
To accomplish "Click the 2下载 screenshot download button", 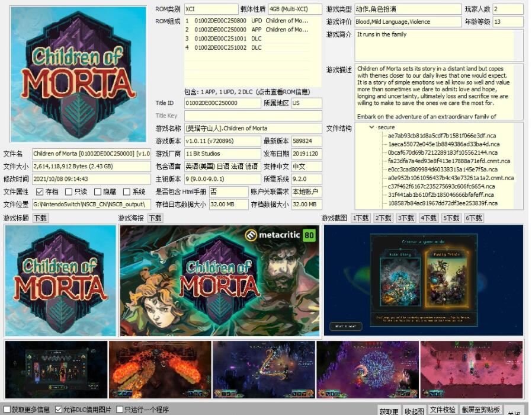I will [383, 218].
